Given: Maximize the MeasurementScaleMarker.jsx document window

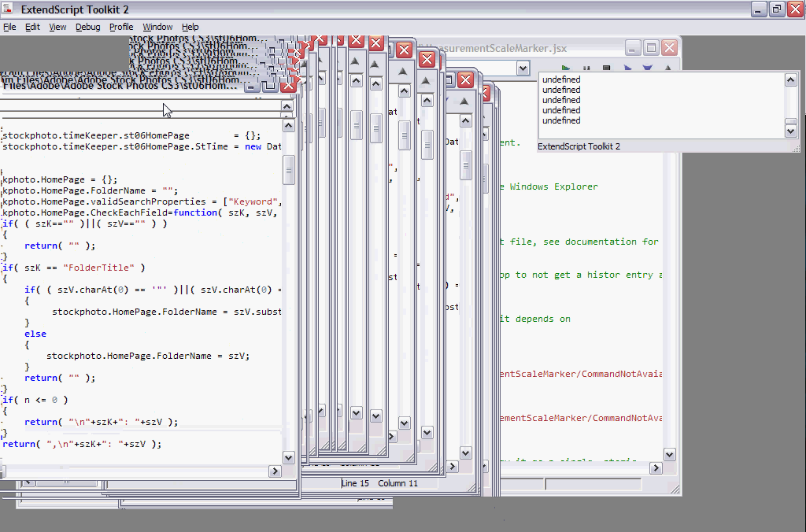Looking at the screenshot, I should pyautogui.click(x=651, y=48).
